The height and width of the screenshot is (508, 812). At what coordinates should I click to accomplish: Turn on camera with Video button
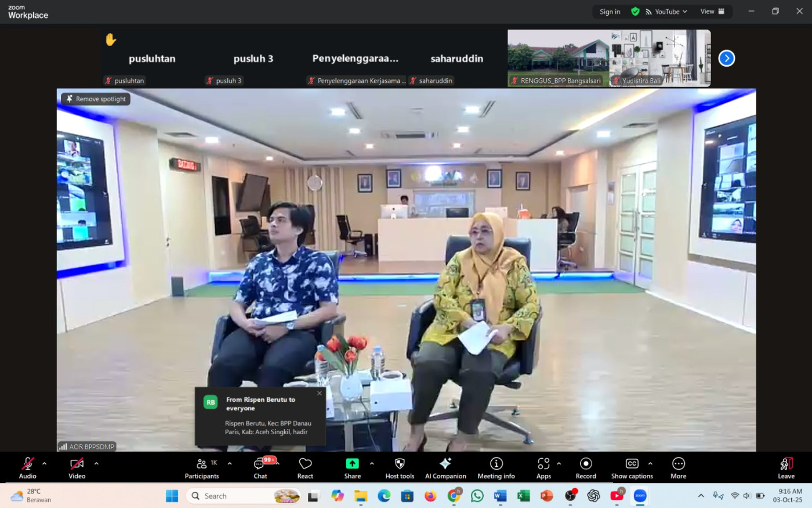[77, 468]
